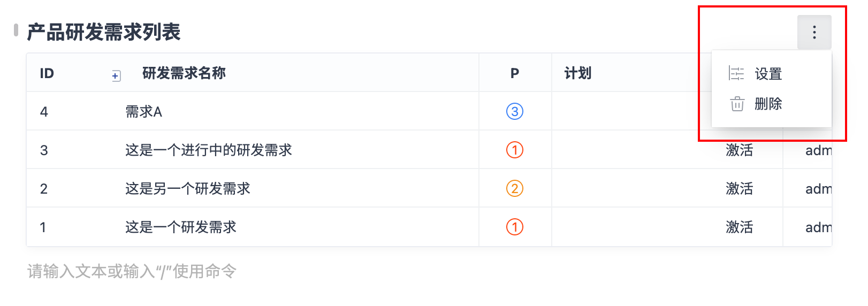Viewport: 868px width, 306px height.
Task: Click priority 3 badge for 需求A
Action: tap(514, 111)
